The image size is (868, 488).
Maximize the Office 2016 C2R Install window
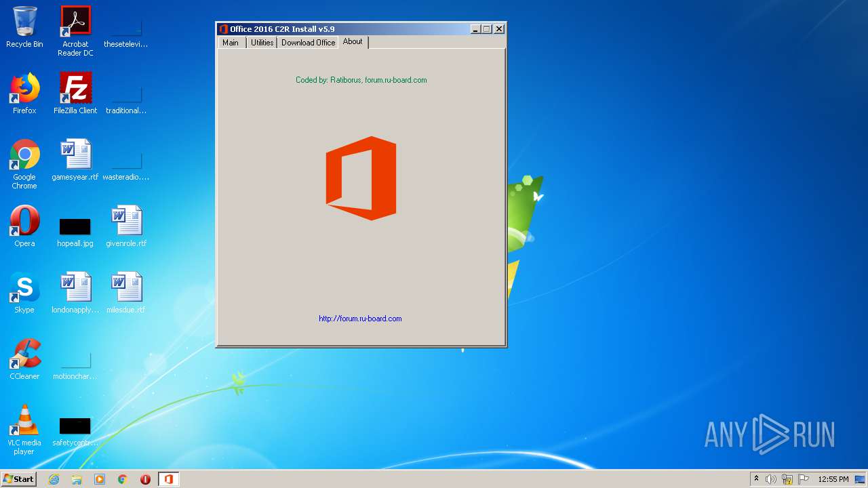(486, 29)
